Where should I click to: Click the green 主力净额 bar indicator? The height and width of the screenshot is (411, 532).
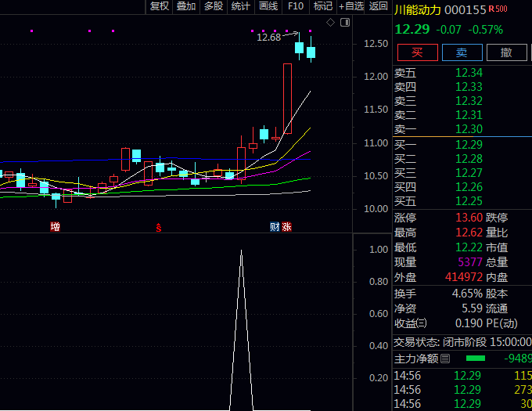tap(475, 359)
